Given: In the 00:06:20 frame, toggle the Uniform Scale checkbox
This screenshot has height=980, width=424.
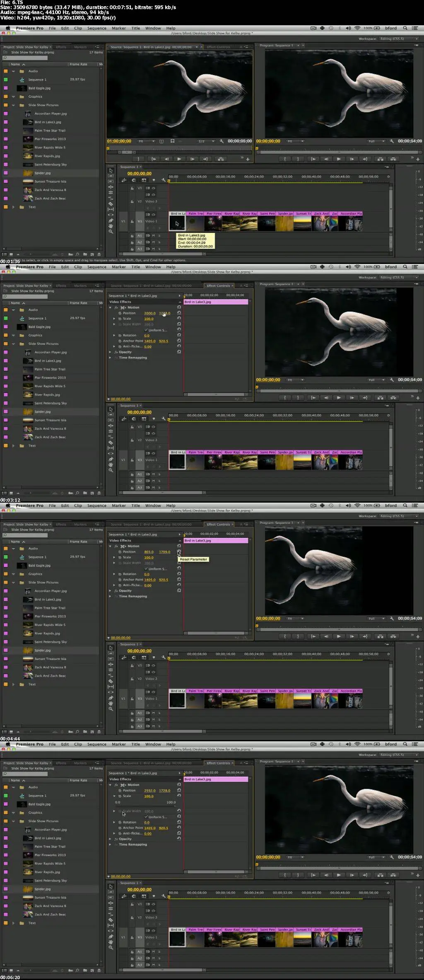Looking at the screenshot, I should (146, 817).
